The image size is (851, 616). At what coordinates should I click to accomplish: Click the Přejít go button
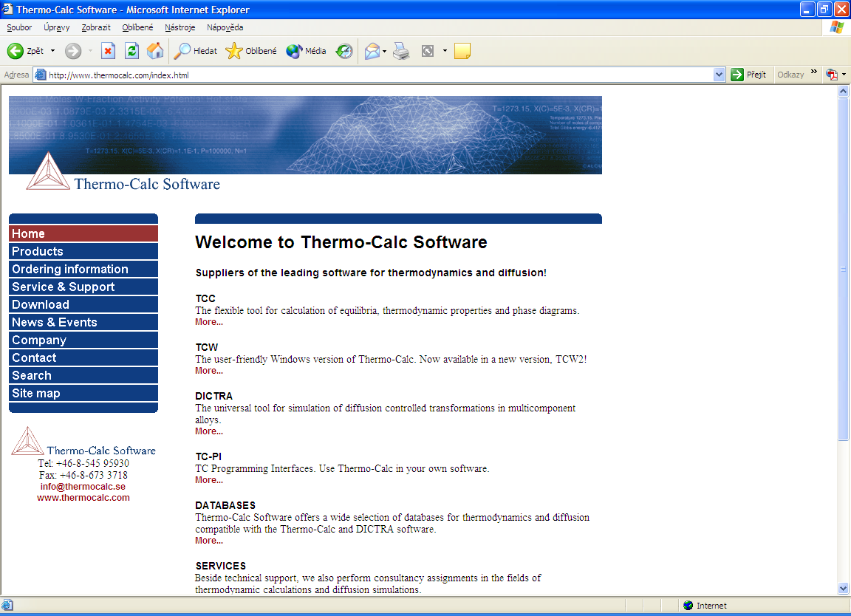tap(748, 75)
